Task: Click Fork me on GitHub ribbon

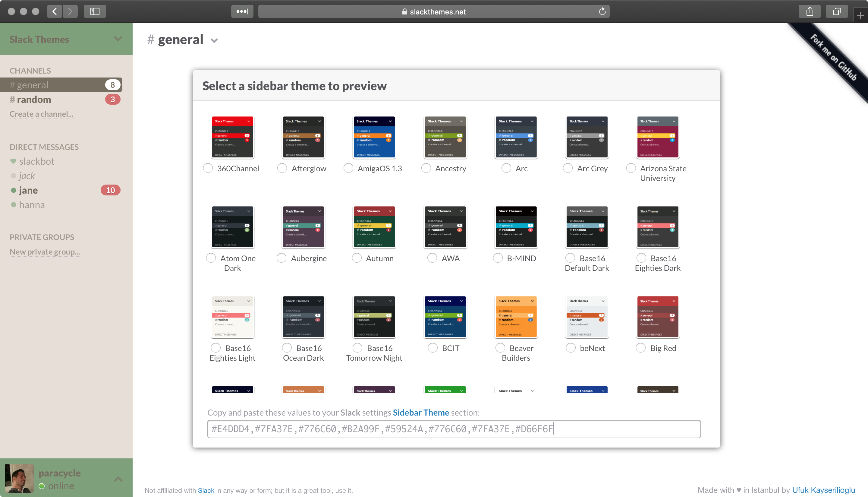Action: pyautogui.click(x=834, y=57)
